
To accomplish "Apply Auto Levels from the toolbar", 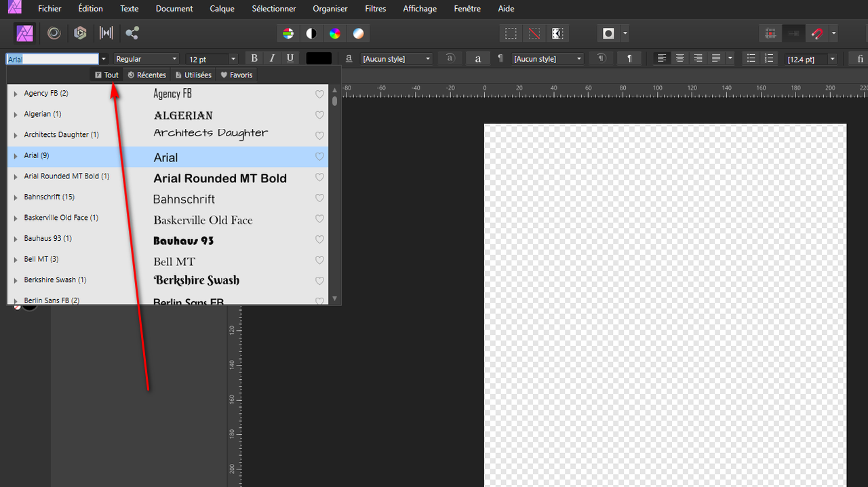I will (x=288, y=33).
